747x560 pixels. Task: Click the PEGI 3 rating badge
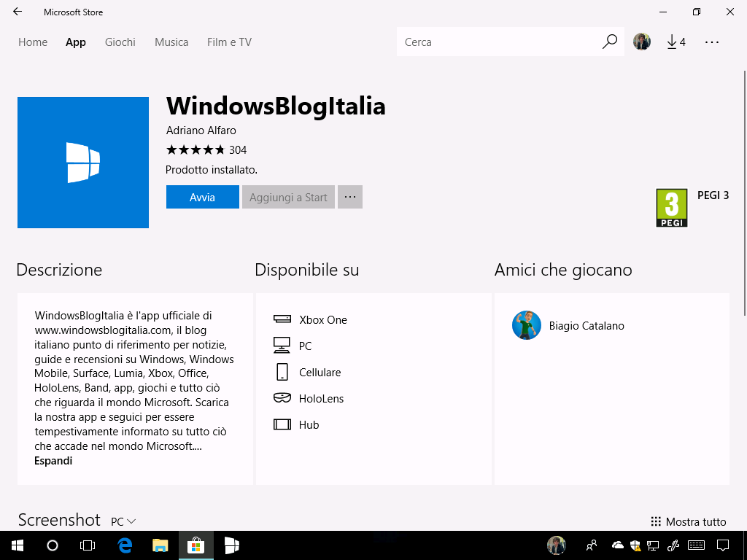point(672,208)
